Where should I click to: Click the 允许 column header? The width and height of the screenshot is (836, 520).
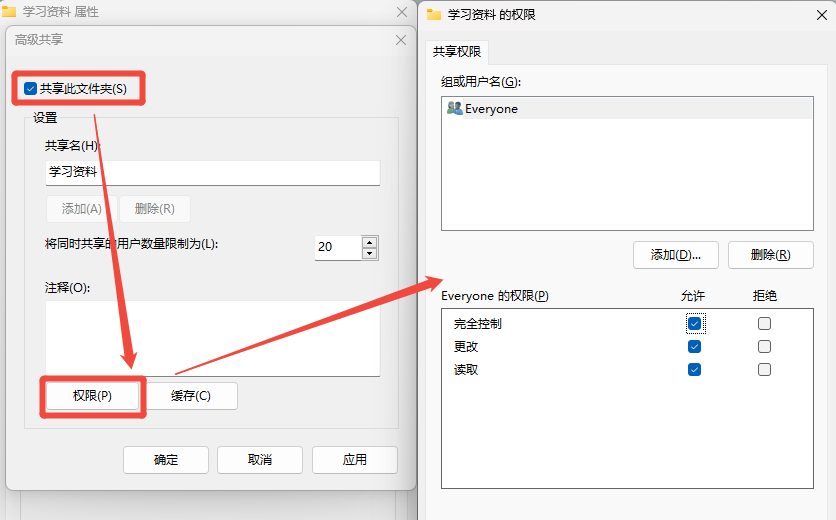click(x=693, y=296)
